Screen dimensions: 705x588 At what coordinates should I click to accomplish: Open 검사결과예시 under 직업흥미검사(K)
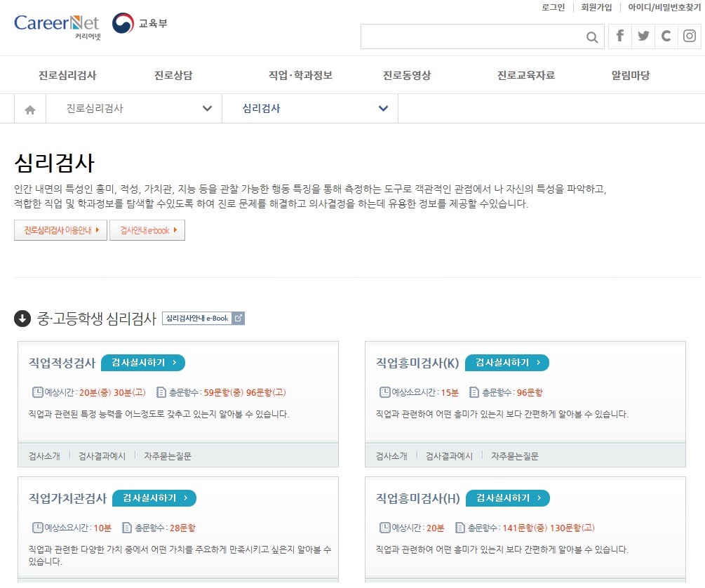point(449,456)
